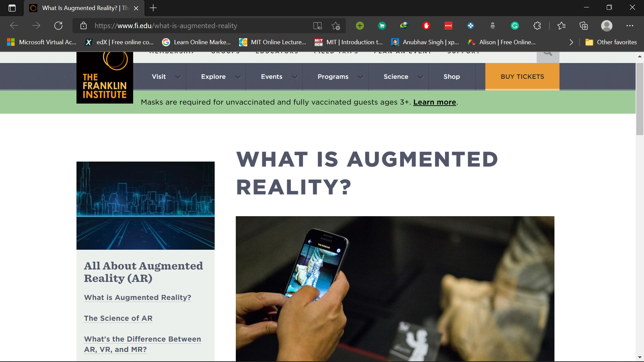Image resolution: width=644 pixels, height=362 pixels.
Task: Open The Science of AR link
Action: [118, 318]
